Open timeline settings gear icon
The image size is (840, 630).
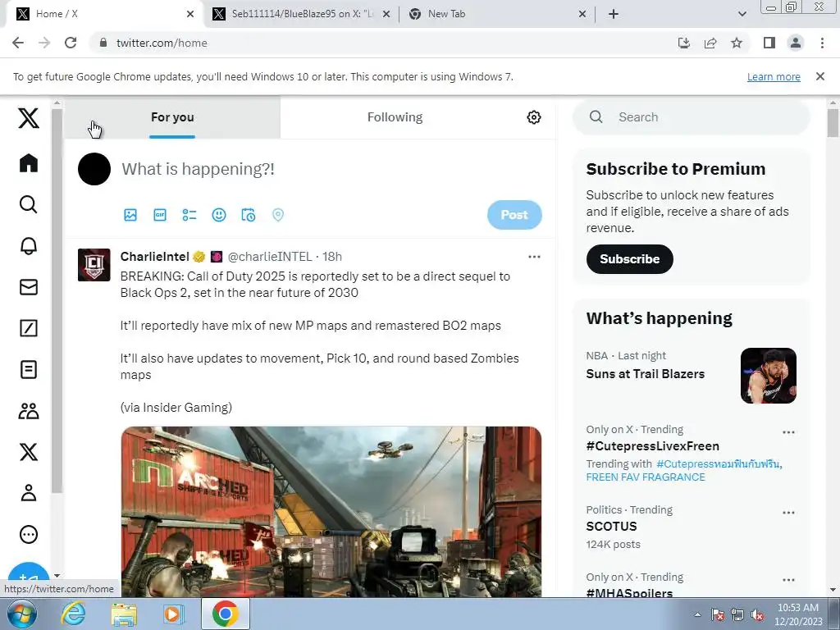(533, 117)
